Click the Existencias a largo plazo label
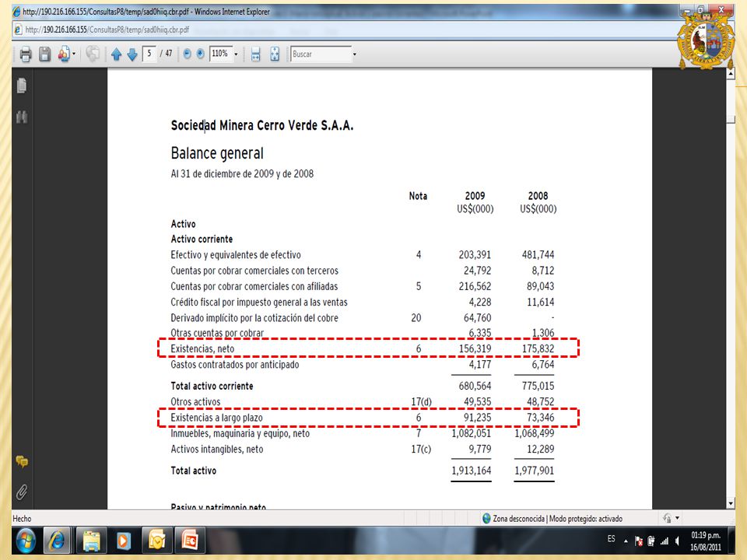 [217, 418]
